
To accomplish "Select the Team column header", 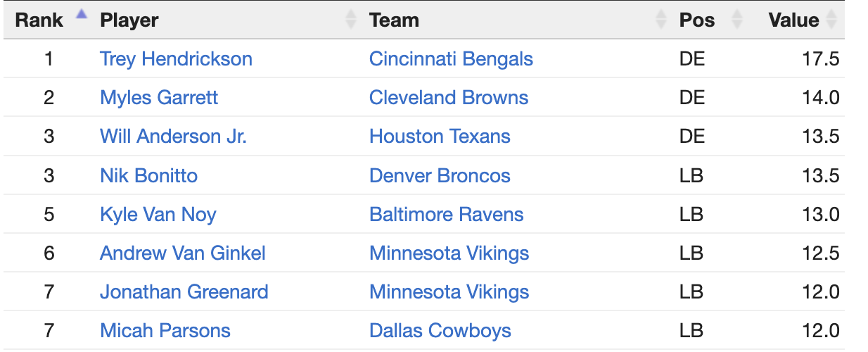I will 394,20.
